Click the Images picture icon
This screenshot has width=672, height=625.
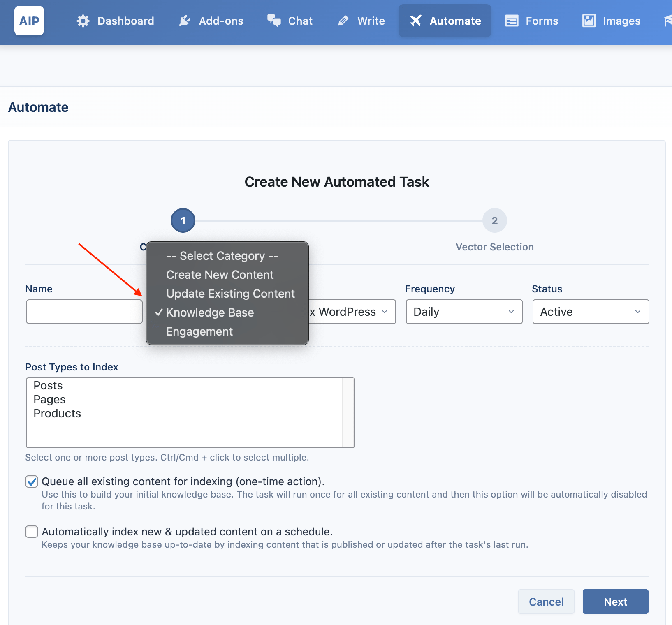pos(589,21)
